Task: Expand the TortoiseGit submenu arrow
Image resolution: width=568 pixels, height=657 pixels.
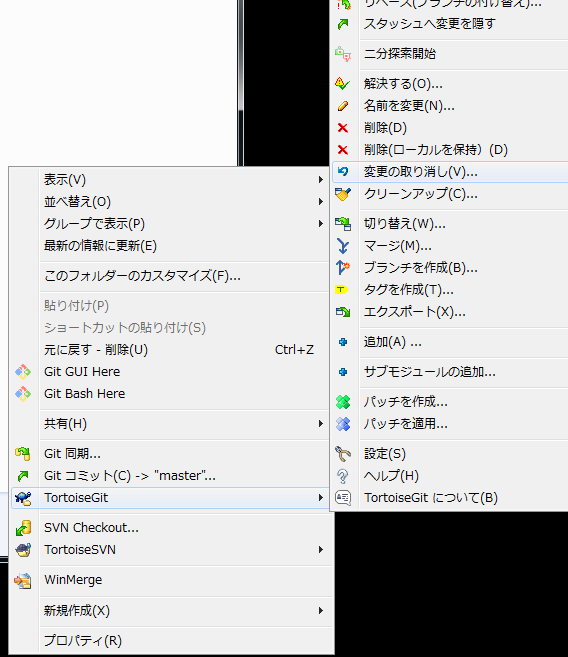Action: 320,498
